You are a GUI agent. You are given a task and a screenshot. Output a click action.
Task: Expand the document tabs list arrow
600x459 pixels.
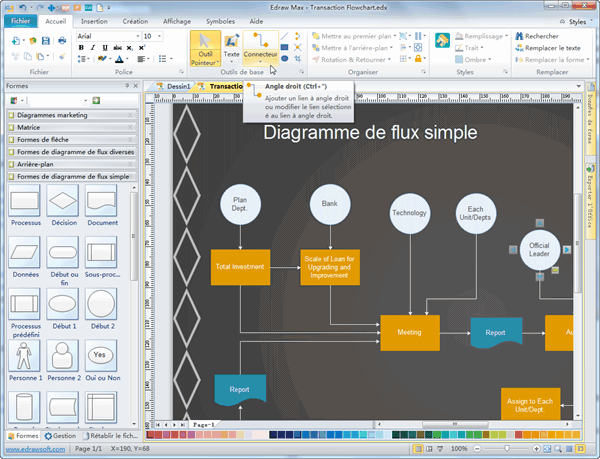579,86
